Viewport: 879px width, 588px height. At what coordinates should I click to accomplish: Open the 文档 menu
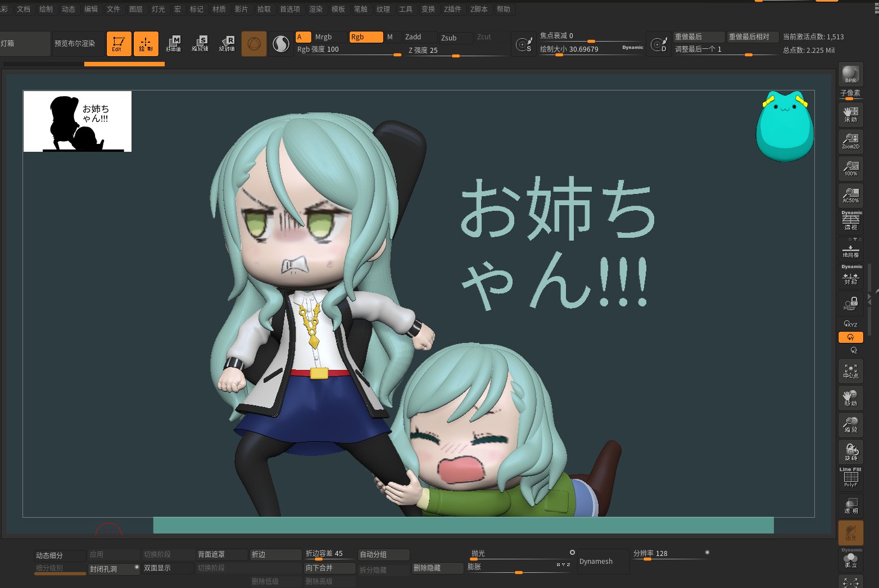tap(24, 9)
